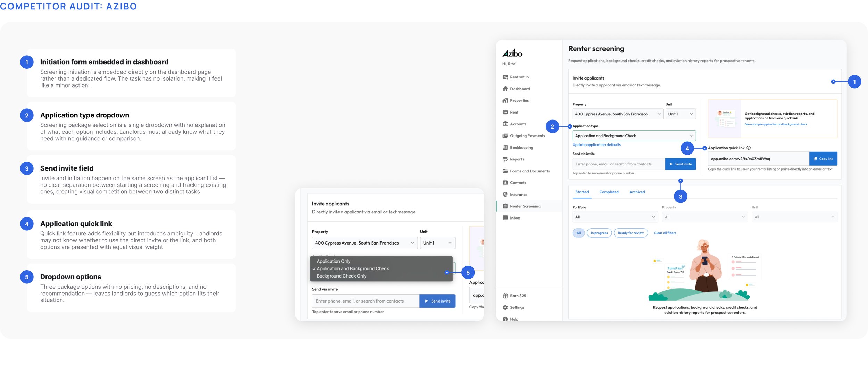Click the Reports chart icon
This screenshot has height=372, width=868.
pos(505,159)
